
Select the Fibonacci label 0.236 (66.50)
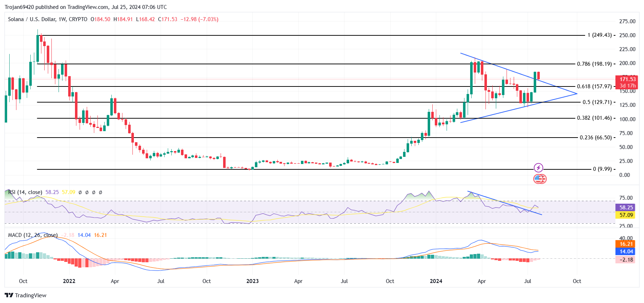tap(596, 138)
